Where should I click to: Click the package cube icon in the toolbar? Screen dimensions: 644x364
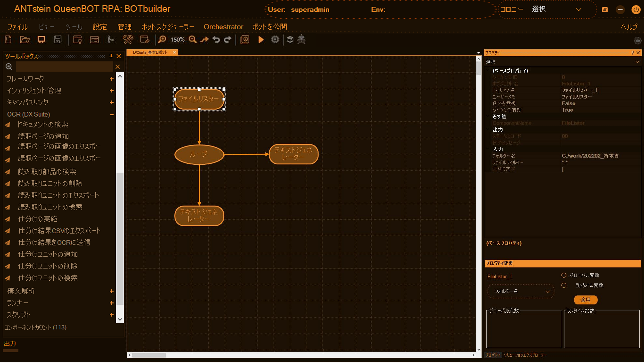pyautogui.click(x=290, y=40)
